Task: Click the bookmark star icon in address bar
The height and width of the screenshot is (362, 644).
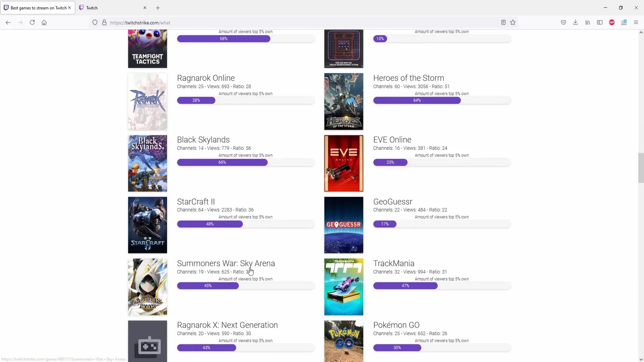Action: click(513, 22)
